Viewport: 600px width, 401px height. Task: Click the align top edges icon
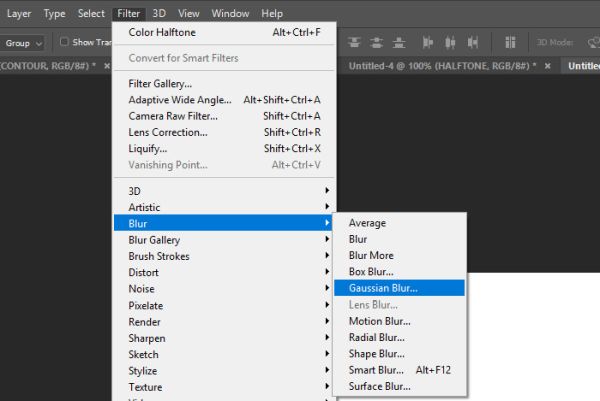coord(354,42)
